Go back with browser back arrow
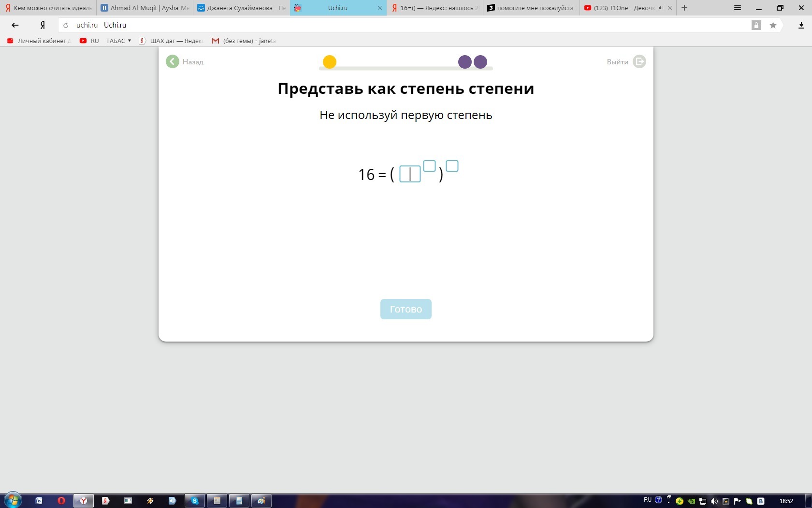 (15, 25)
